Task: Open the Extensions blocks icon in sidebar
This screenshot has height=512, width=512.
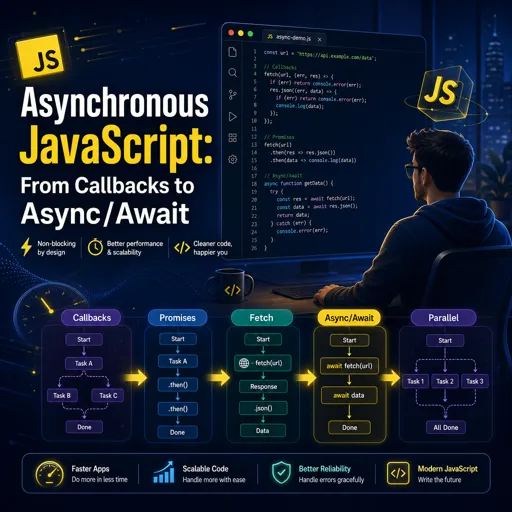Action: (233, 138)
